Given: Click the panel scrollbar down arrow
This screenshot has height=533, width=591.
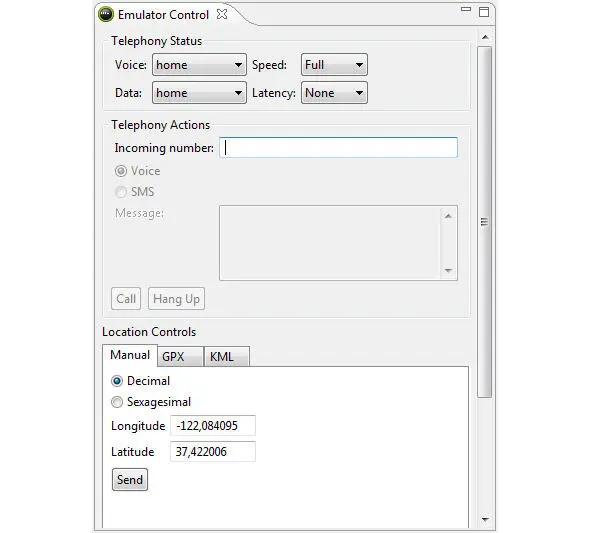Looking at the screenshot, I should click(485, 519).
